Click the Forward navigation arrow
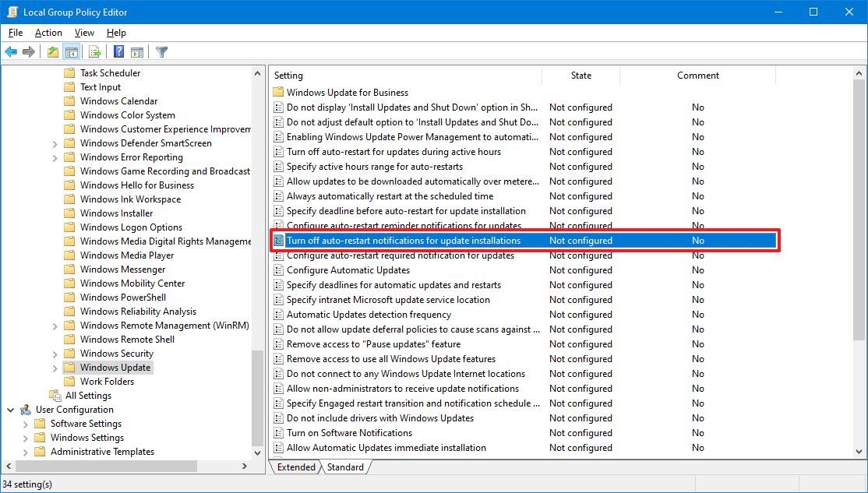The width and height of the screenshot is (868, 493). (30, 51)
